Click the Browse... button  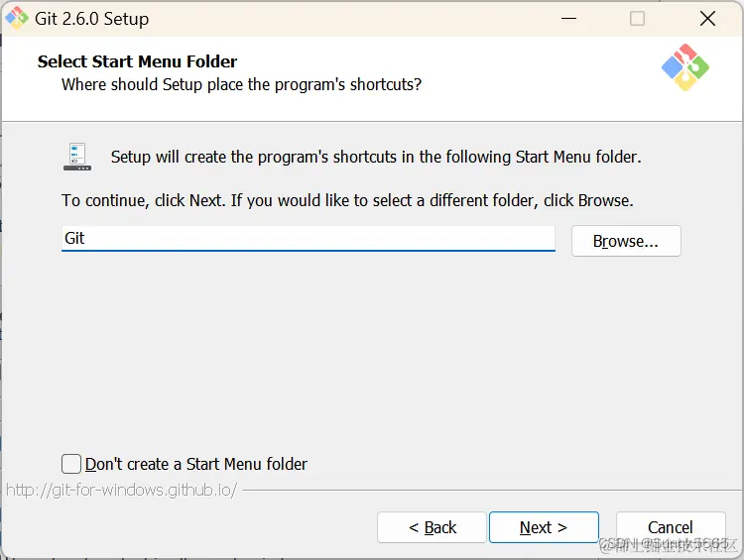click(x=626, y=241)
